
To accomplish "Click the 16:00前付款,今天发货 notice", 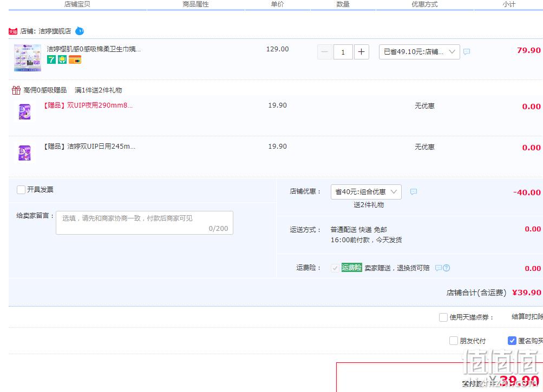I will click(x=366, y=240).
